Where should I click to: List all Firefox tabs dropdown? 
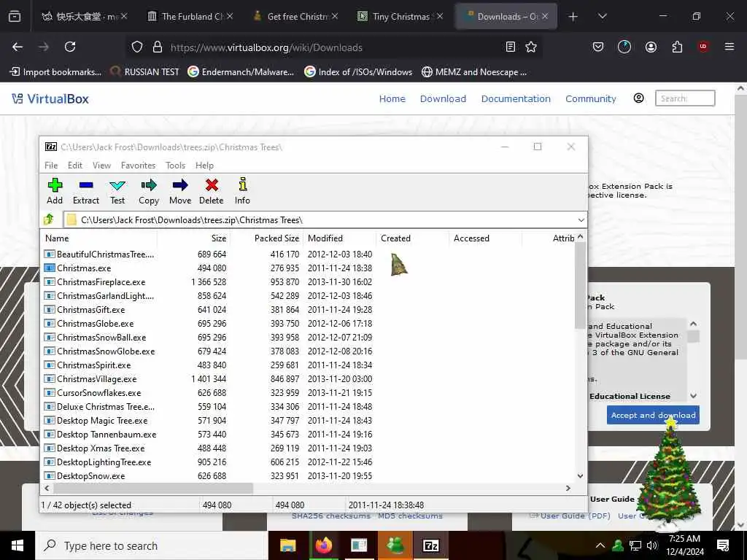(602, 16)
